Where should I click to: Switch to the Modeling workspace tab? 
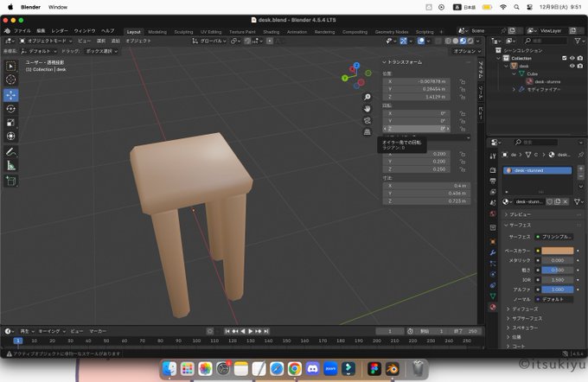click(x=157, y=32)
